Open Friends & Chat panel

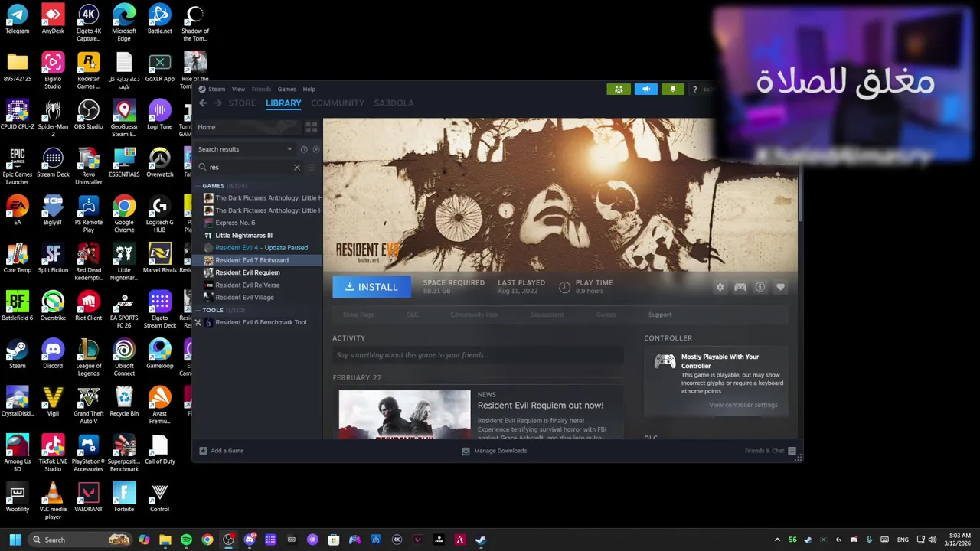770,451
